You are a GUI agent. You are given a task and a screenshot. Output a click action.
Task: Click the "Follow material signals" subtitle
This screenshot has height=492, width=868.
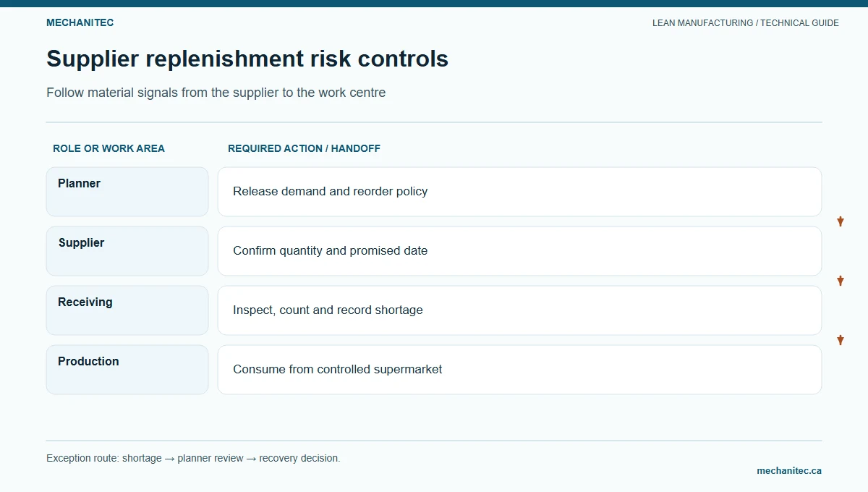tap(216, 93)
